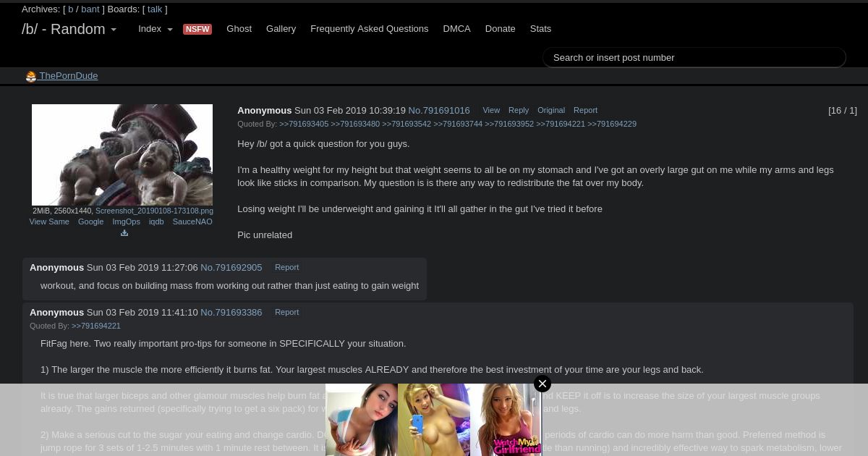Open the Gallery page
The width and height of the screenshot is (868, 456).
(281, 29)
